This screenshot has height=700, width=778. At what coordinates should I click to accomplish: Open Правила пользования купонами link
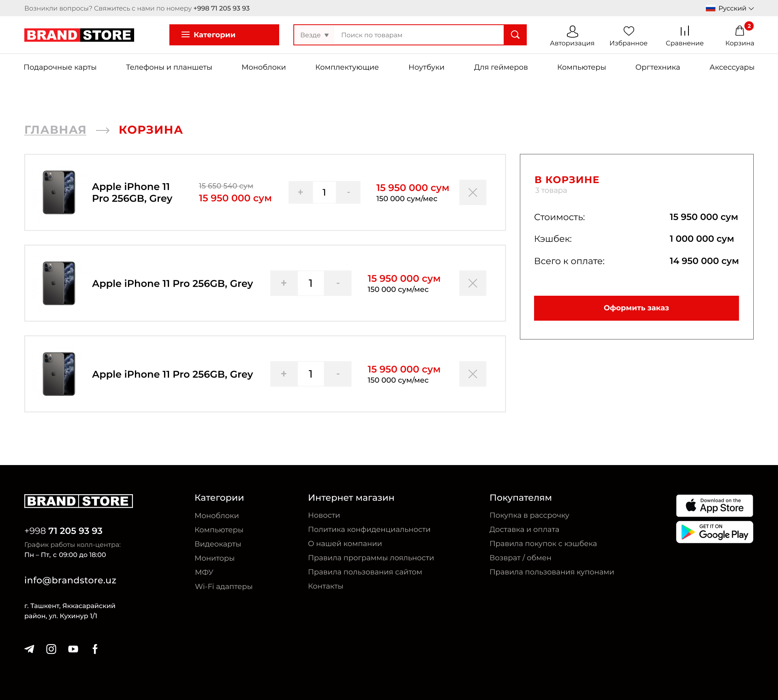pos(551,572)
